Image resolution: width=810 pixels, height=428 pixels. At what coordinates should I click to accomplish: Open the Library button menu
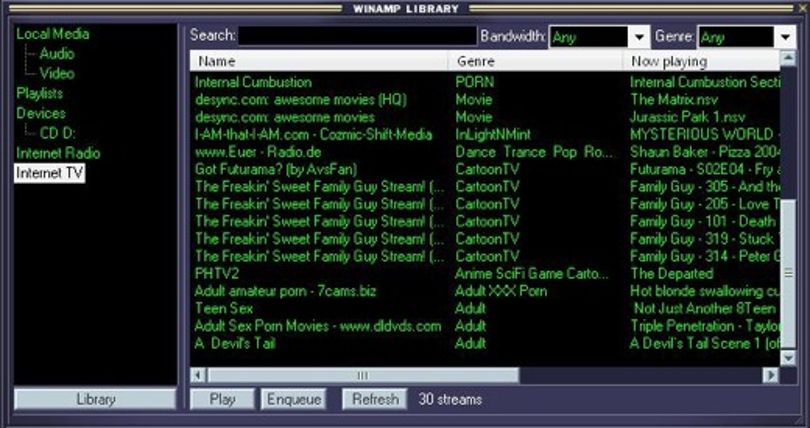click(96, 399)
